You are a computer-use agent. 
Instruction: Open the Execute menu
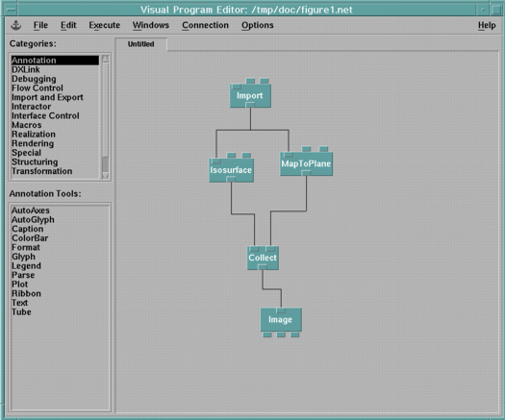(104, 25)
